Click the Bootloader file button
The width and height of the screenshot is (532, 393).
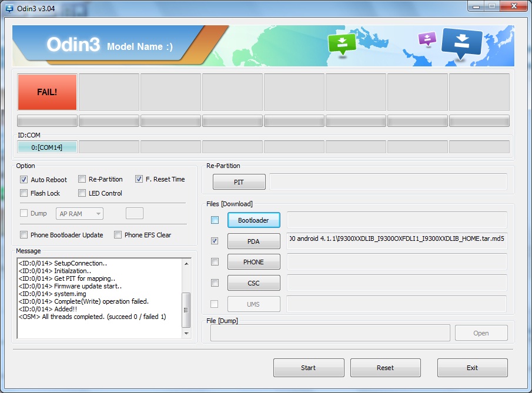[254, 220]
